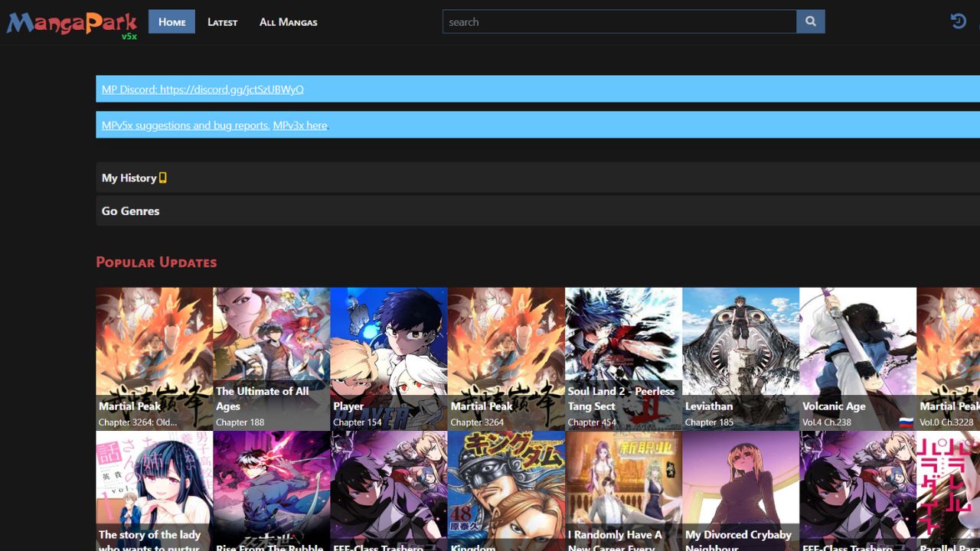Go to All Mangas page

pyautogui.click(x=288, y=22)
